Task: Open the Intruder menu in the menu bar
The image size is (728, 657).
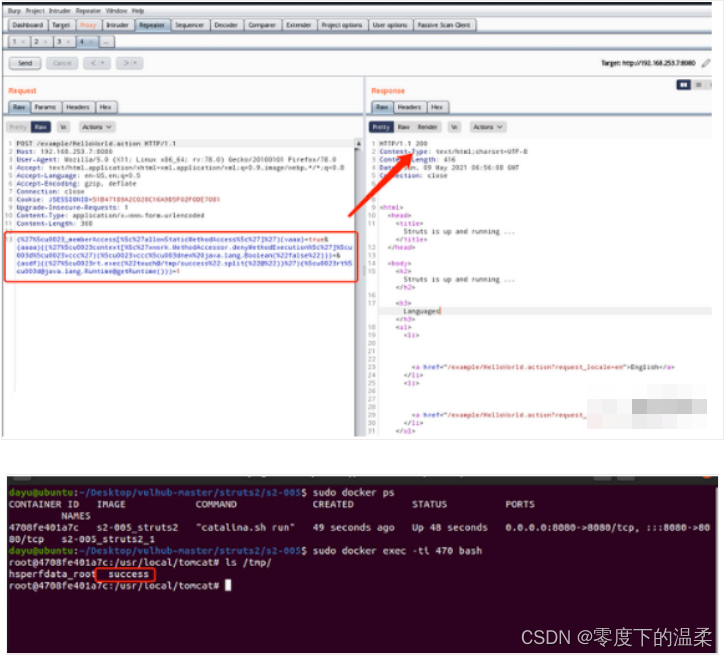Action: (x=60, y=11)
